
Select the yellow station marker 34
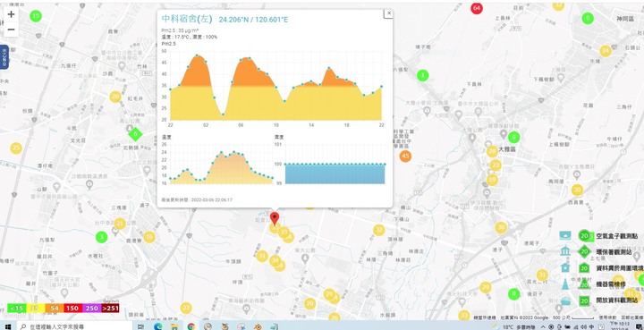275,260
